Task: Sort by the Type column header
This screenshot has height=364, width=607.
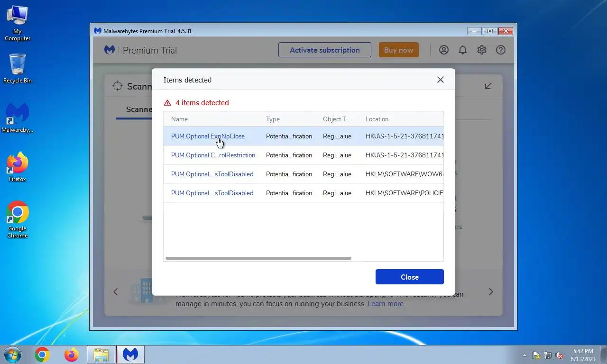Action: [x=273, y=119]
